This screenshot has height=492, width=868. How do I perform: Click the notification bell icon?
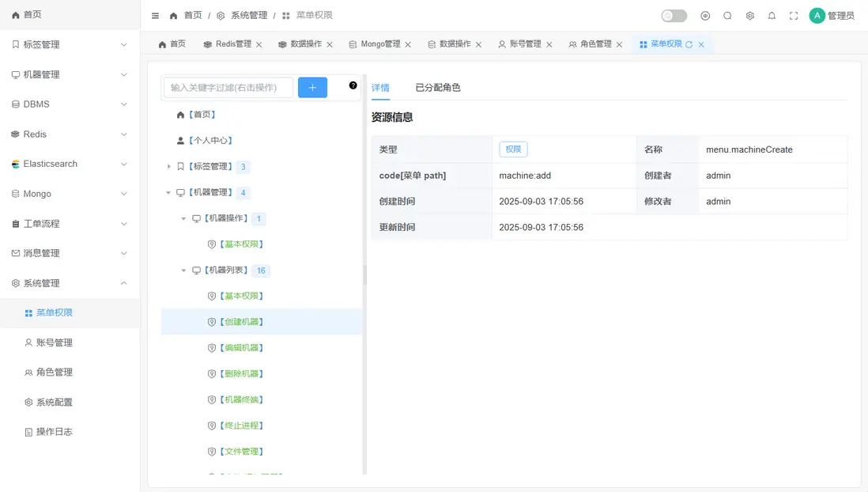[772, 16]
